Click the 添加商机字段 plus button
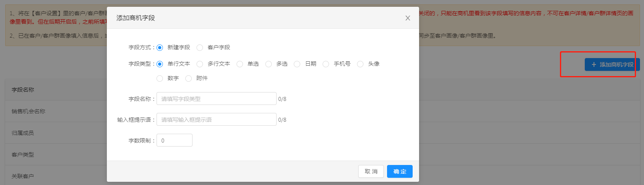Viewport: 644px width, 185px height. [612, 64]
